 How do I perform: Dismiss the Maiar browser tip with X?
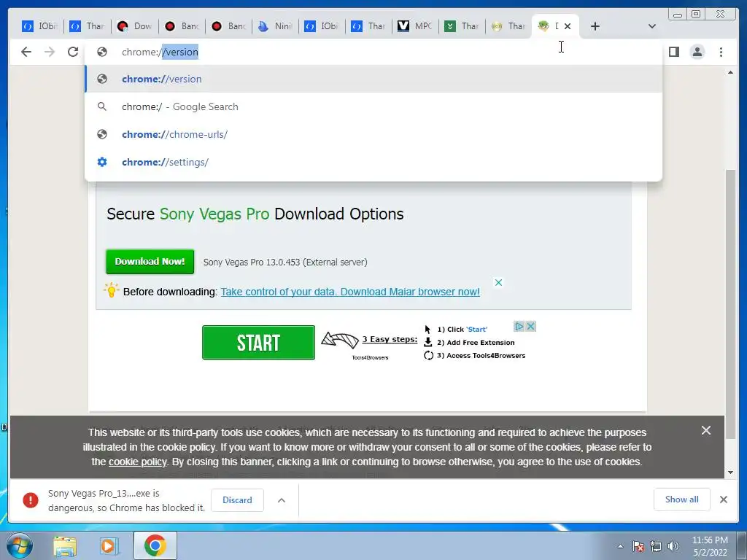click(498, 282)
